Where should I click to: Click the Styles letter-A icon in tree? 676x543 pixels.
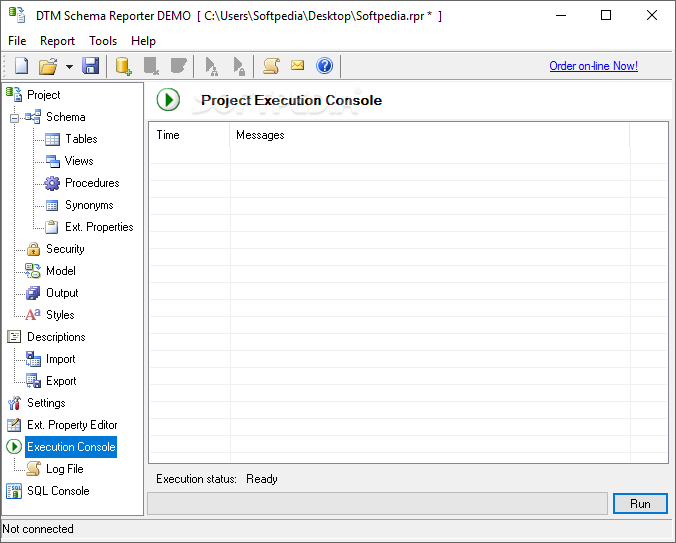click(x=33, y=315)
